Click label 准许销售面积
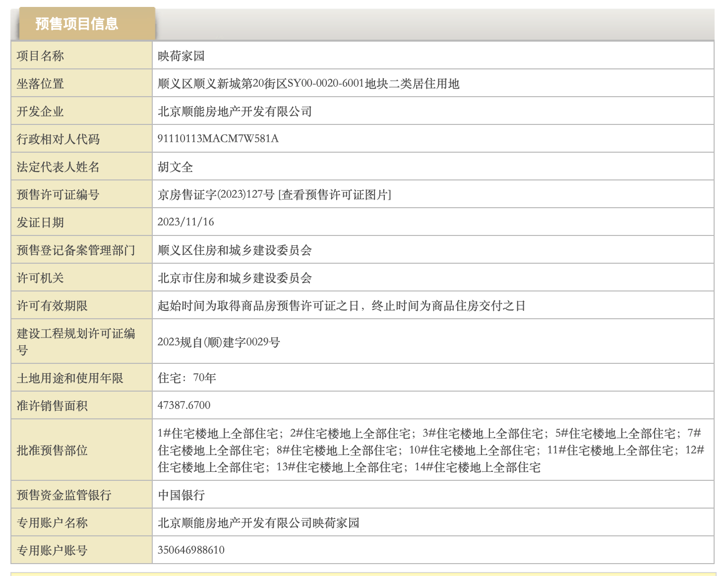 52,406
